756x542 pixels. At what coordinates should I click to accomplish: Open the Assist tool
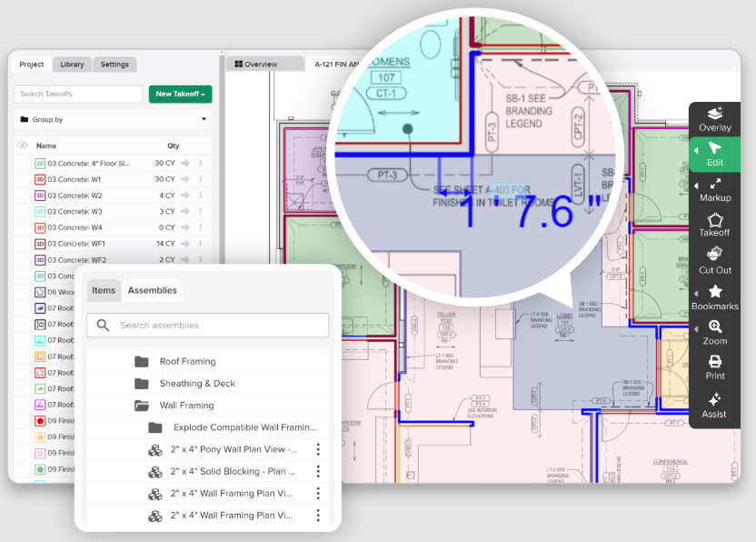coord(714,405)
